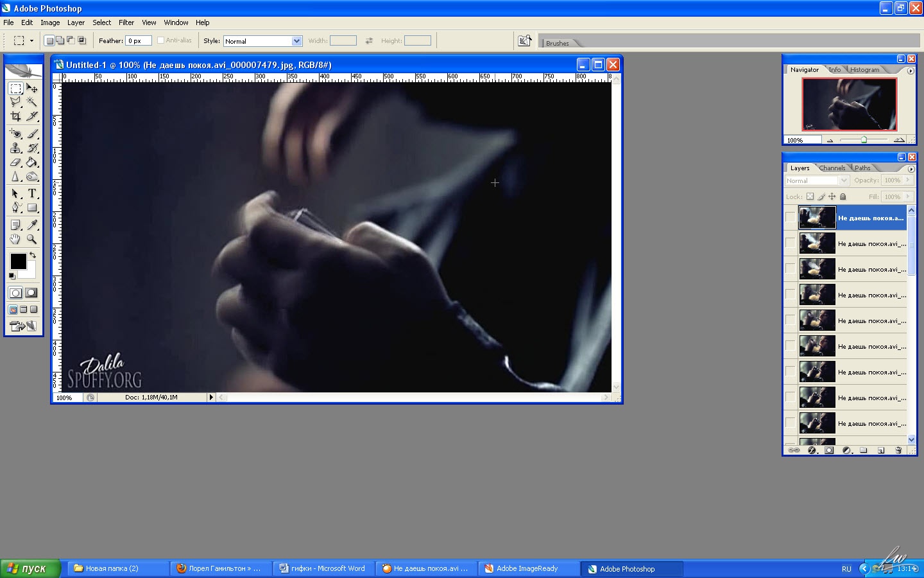
Task: Open Новая папка (2) from taskbar
Action: [118, 568]
